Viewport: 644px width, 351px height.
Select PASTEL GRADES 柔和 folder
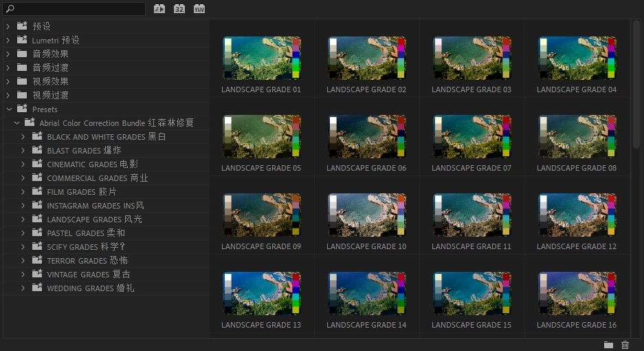(x=107, y=233)
